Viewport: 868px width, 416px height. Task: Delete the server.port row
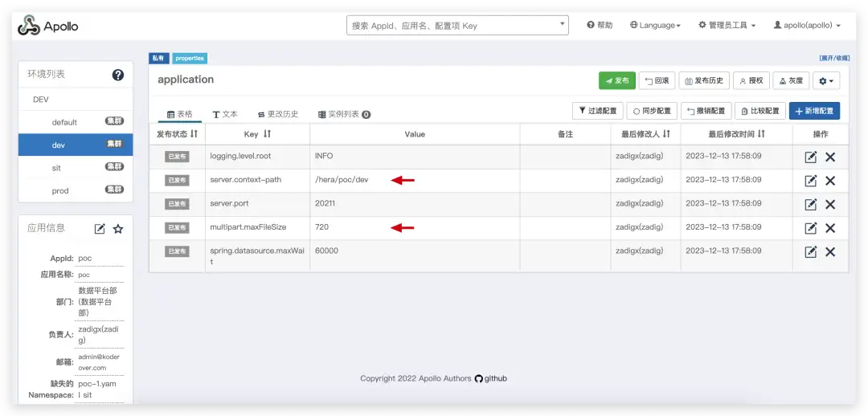[830, 205]
